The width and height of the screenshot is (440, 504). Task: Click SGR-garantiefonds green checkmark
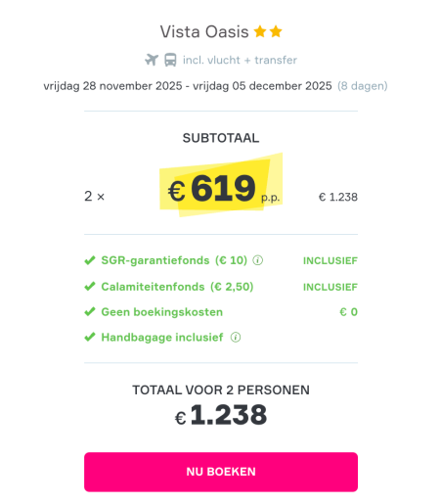click(x=90, y=260)
